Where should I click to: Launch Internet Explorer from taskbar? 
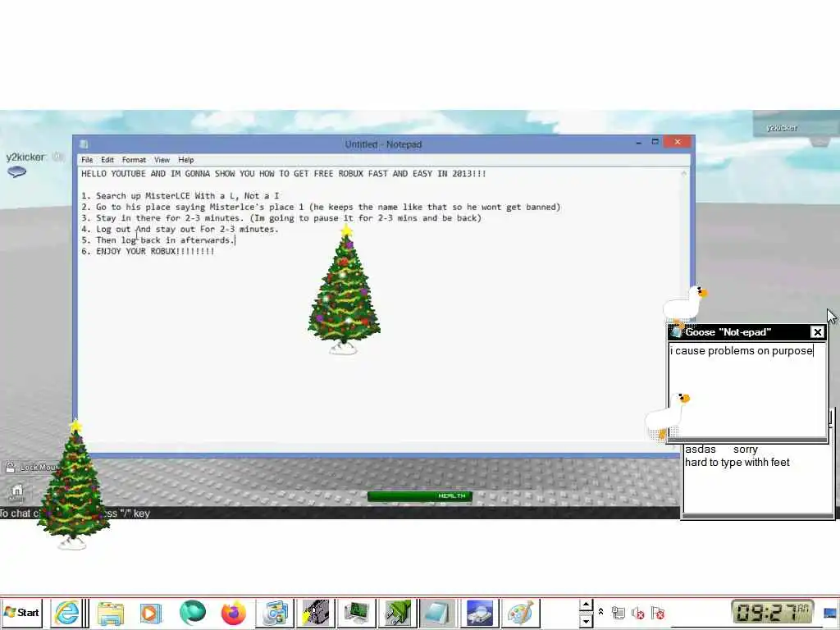pos(67,612)
